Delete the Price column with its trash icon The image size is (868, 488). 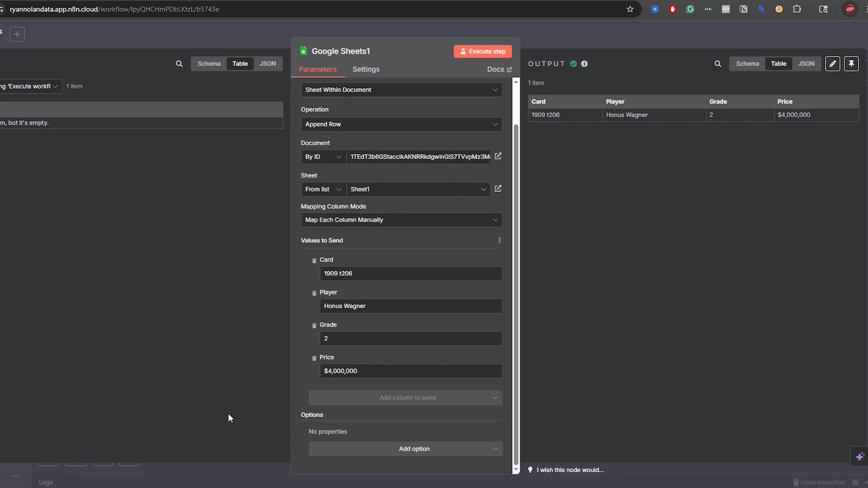[314, 358]
